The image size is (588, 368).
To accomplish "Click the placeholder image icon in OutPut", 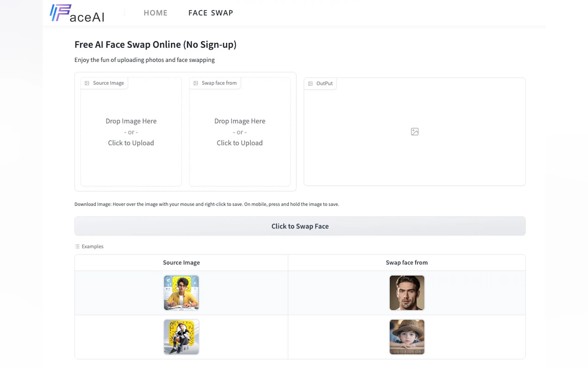I will [414, 132].
